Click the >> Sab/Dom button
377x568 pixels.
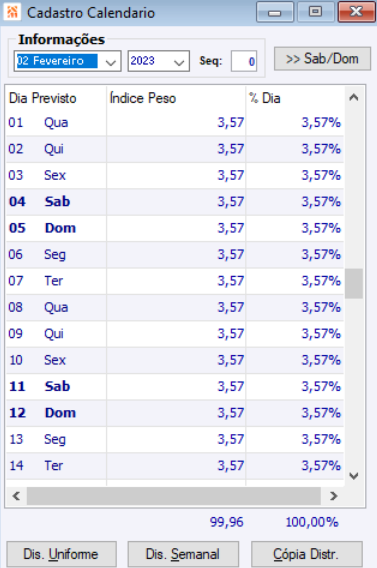(322, 58)
